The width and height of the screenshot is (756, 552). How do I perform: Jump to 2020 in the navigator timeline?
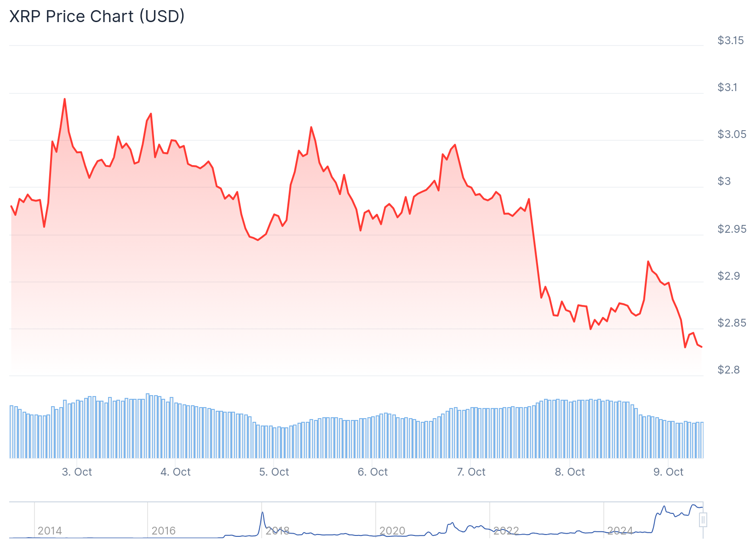(x=392, y=531)
